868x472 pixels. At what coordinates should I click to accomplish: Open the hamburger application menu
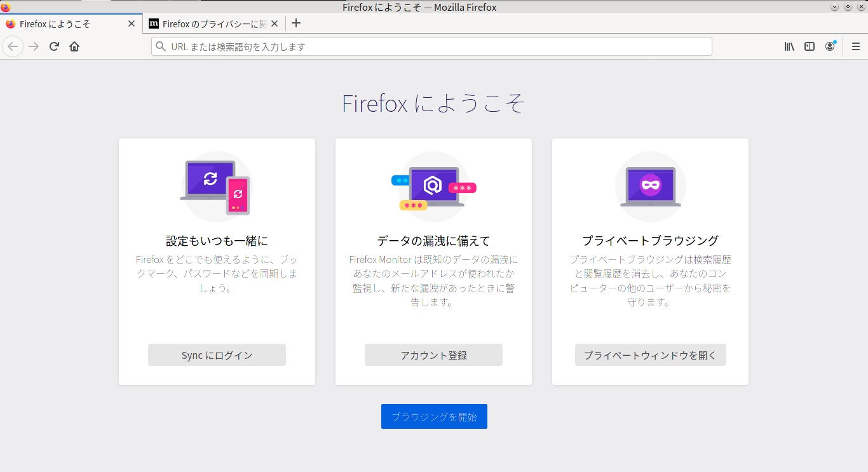click(x=856, y=46)
